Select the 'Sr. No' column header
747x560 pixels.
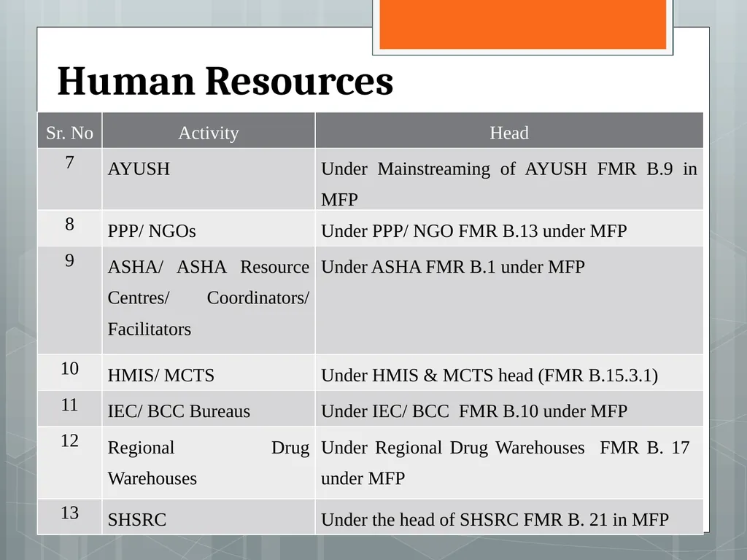point(69,131)
